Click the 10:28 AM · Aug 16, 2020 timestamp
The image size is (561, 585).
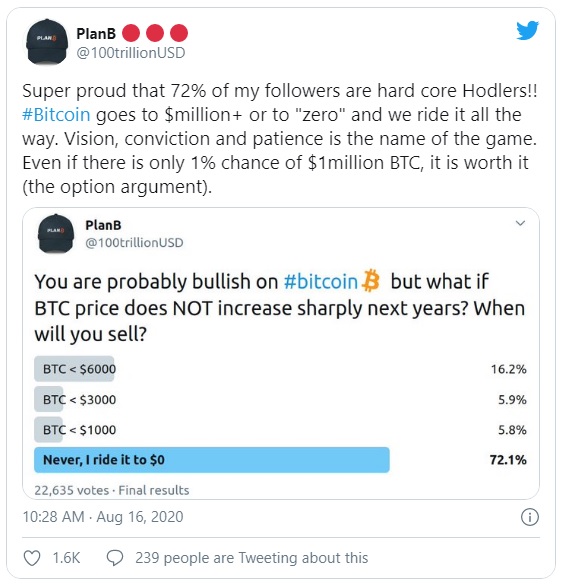[103, 517]
